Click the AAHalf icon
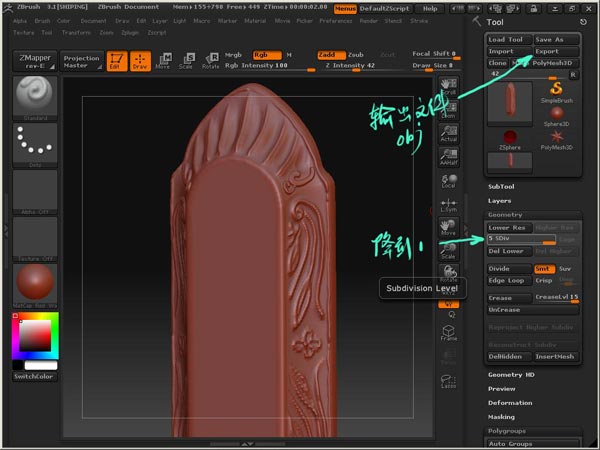 click(x=448, y=157)
